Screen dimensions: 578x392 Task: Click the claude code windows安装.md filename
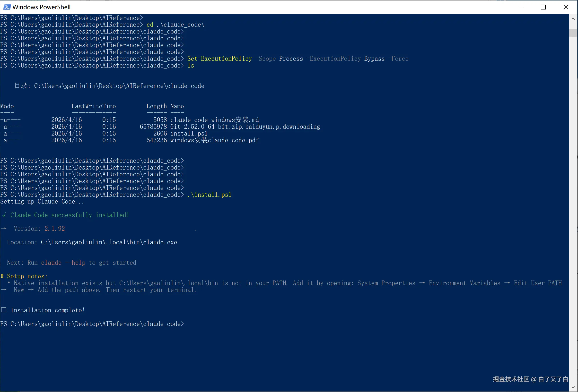[x=214, y=120]
